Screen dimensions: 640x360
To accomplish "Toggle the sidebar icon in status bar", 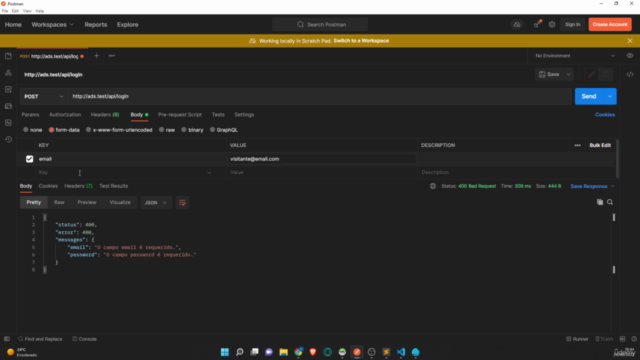I will pyautogui.click(x=7, y=339).
